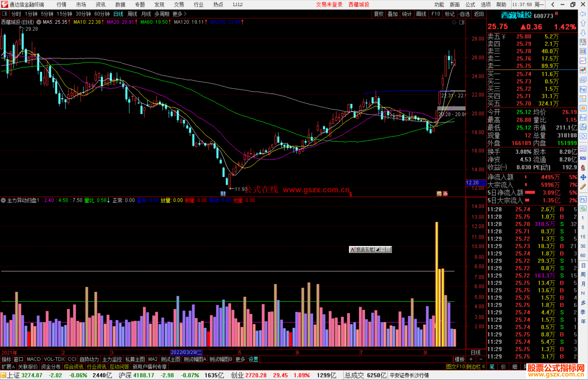Click the blue circle sidebar icon
Image resolution: width=588 pixels, height=380 pixels.
(x=583, y=136)
